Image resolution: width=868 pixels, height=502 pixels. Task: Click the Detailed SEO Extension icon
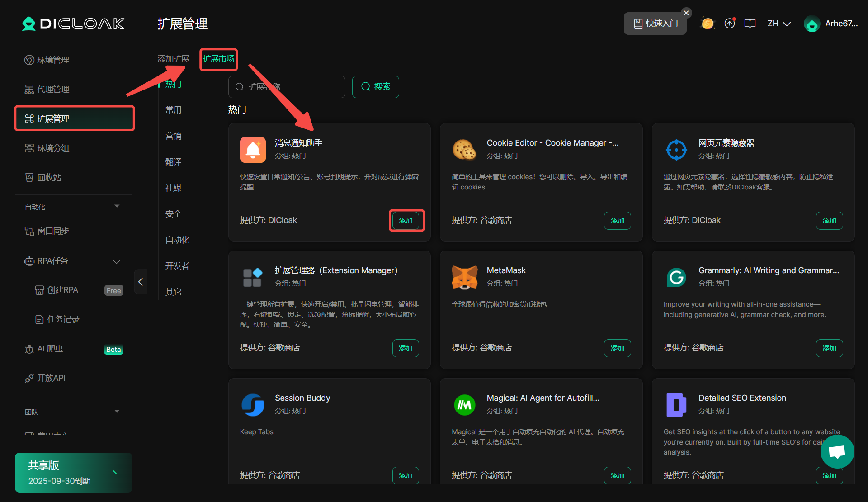[676, 405]
